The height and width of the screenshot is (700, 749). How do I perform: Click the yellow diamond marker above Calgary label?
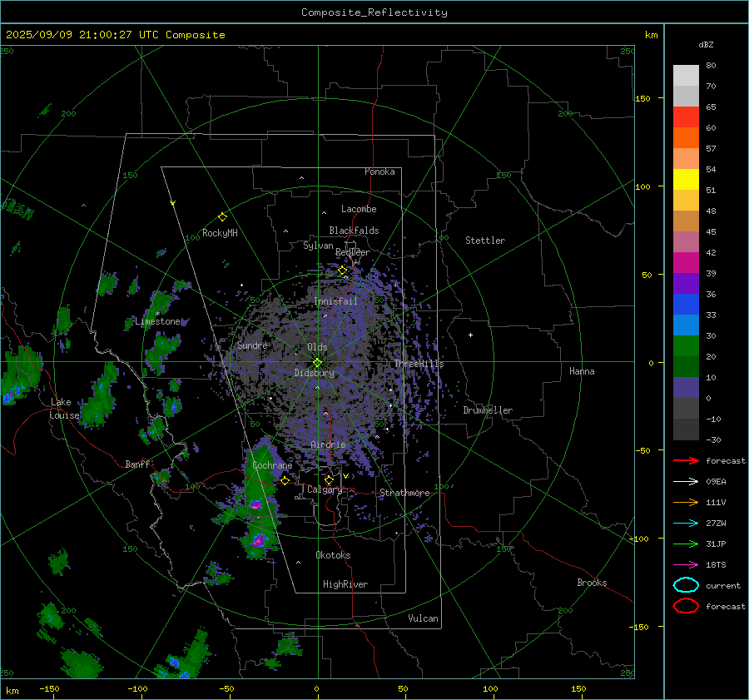pyautogui.click(x=329, y=479)
